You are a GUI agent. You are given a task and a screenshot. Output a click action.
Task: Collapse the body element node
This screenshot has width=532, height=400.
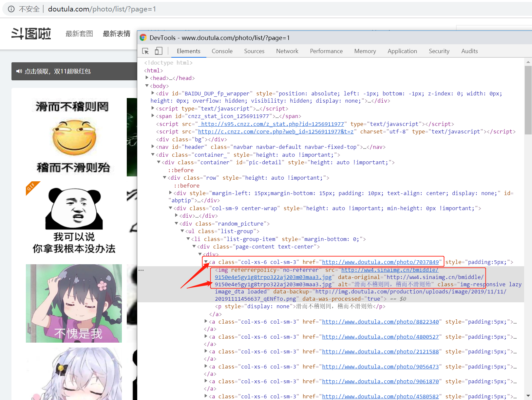[x=147, y=86]
